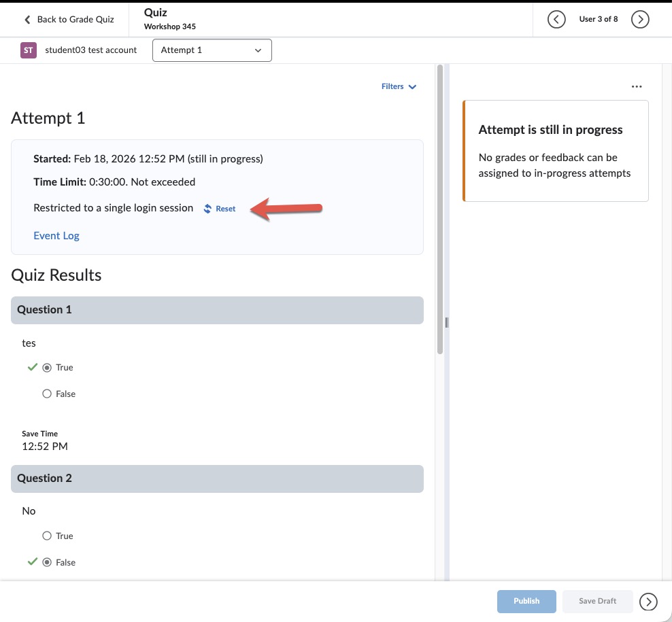Click the student03 ST avatar badge
Viewport: 672px width, 622px height.
point(29,50)
